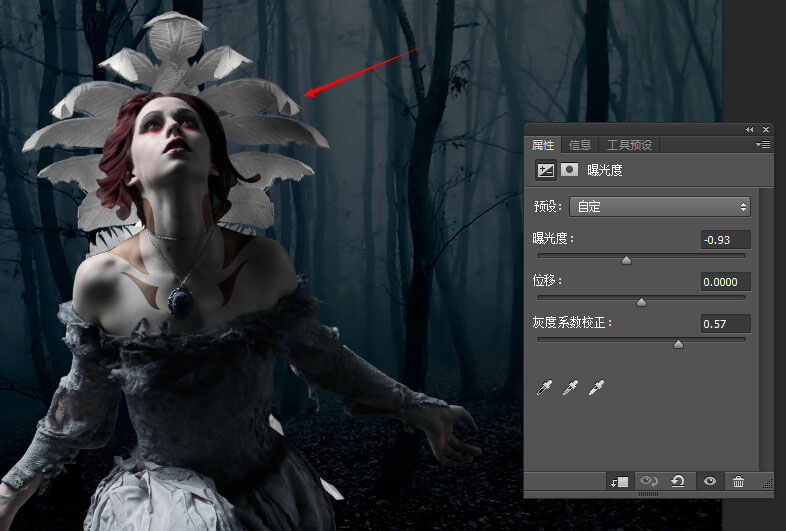
Task: Select the gray point eyedropper
Action: [x=570, y=387]
